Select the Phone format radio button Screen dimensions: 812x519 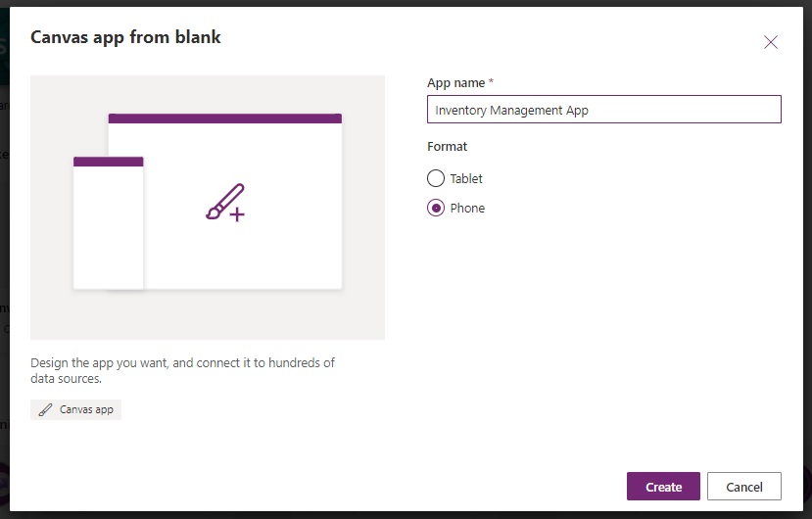point(436,208)
